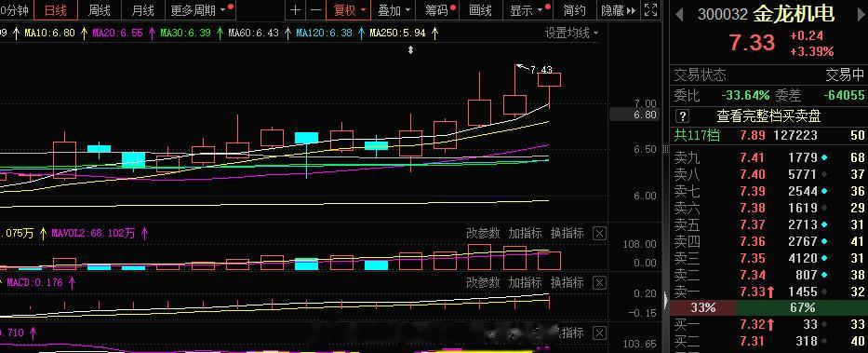Open the 复权 adjustment dropdown
This screenshot has width=868, height=353.
[349, 10]
